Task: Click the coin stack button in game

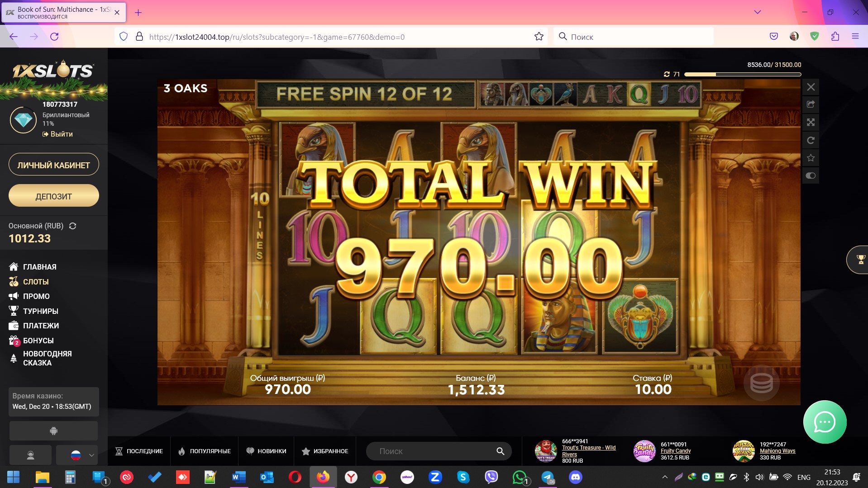Action: (x=761, y=383)
